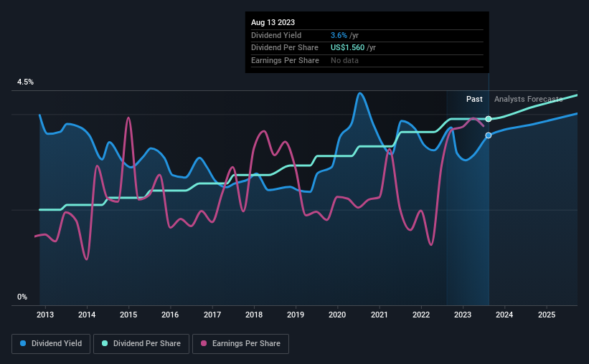Screen dimensions: 589x364
Task: Click the 2022 x-axis label
Action: tap(421, 315)
